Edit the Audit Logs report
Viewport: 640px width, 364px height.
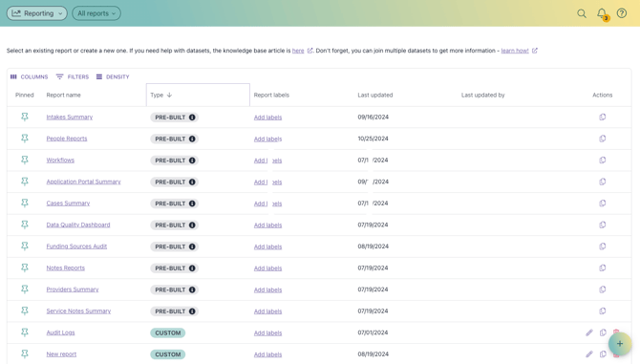point(589,332)
